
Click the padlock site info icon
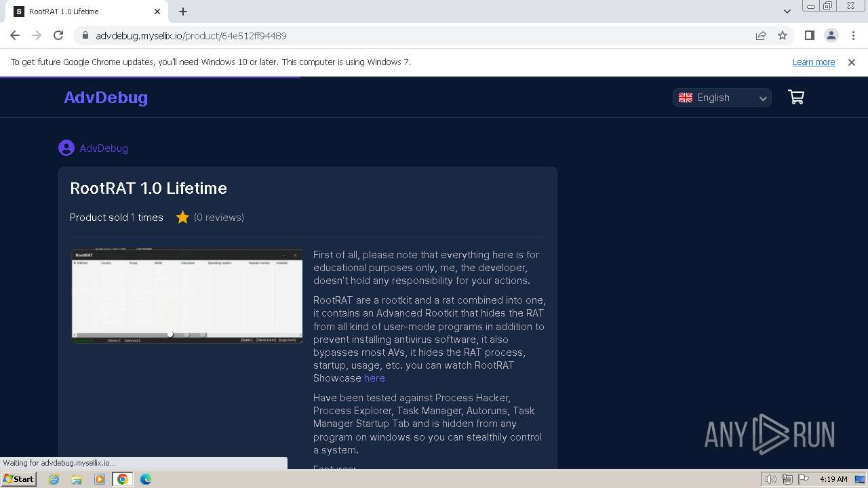85,35
